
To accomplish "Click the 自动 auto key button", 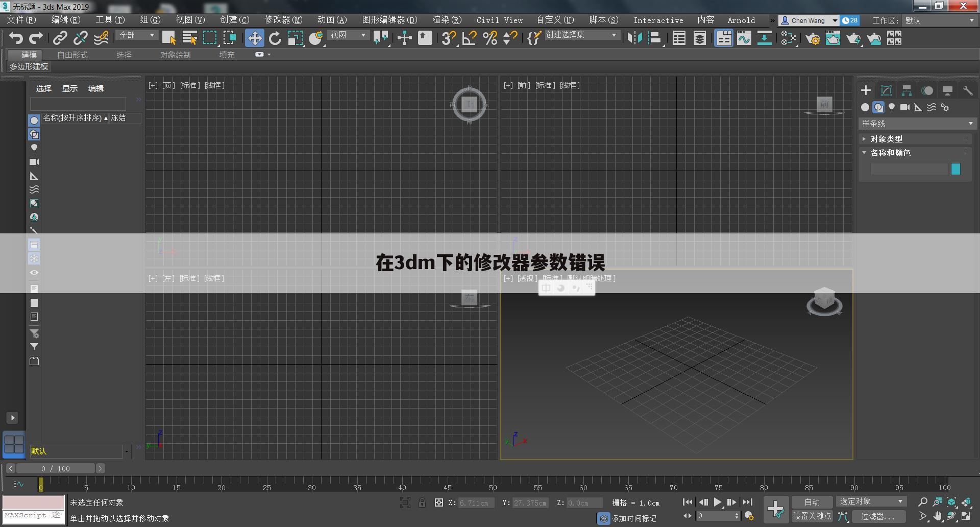I will pyautogui.click(x=812, y=502).
